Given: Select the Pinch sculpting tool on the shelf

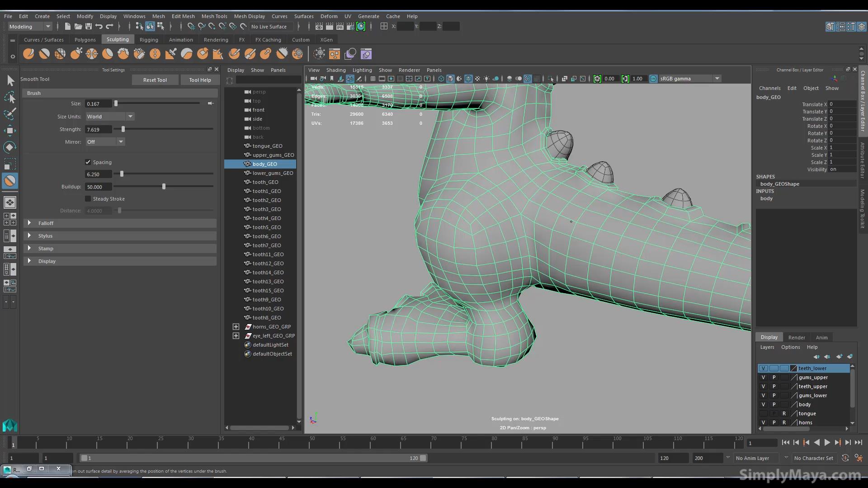Looking at the screenshot, I should coord(92,54).
